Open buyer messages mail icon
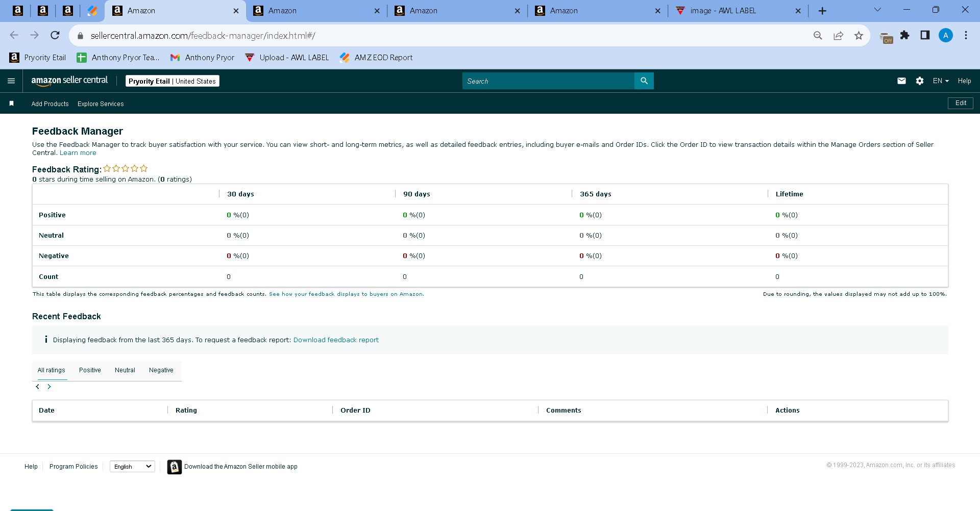 (x=901, y=81)
